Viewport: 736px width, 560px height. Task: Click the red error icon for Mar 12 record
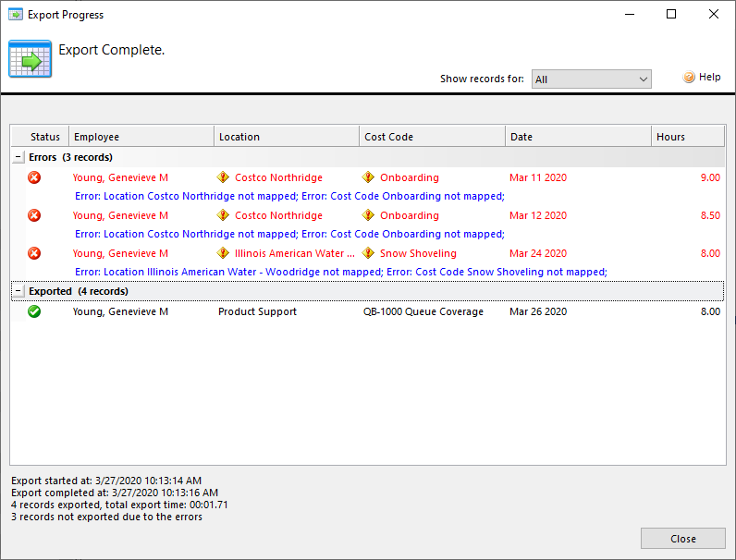[34, 215]
